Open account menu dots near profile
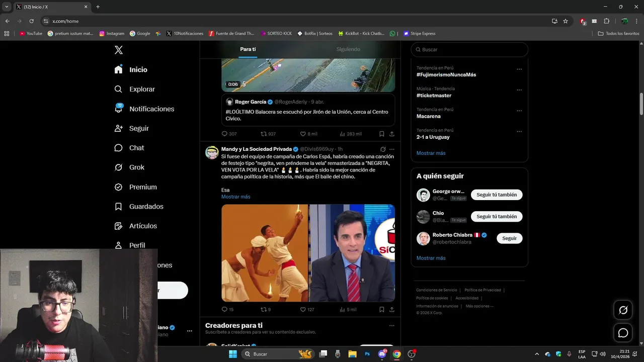644x362 pixels. [x=190, y=331]
